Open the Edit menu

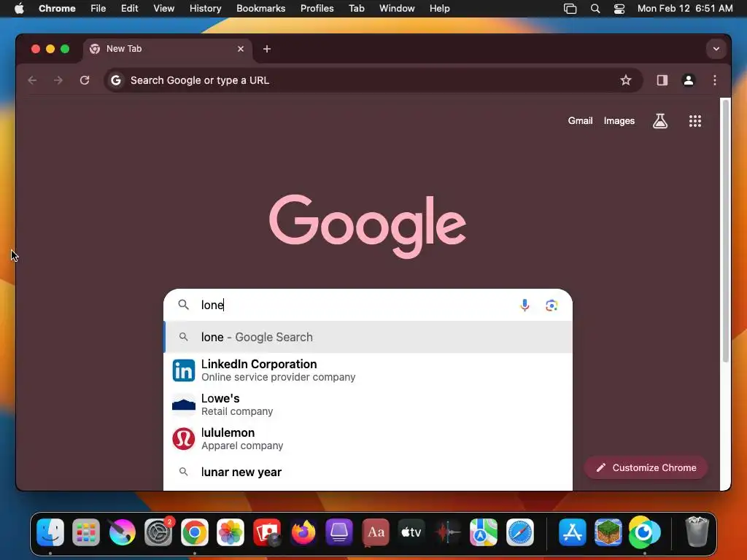130,9
